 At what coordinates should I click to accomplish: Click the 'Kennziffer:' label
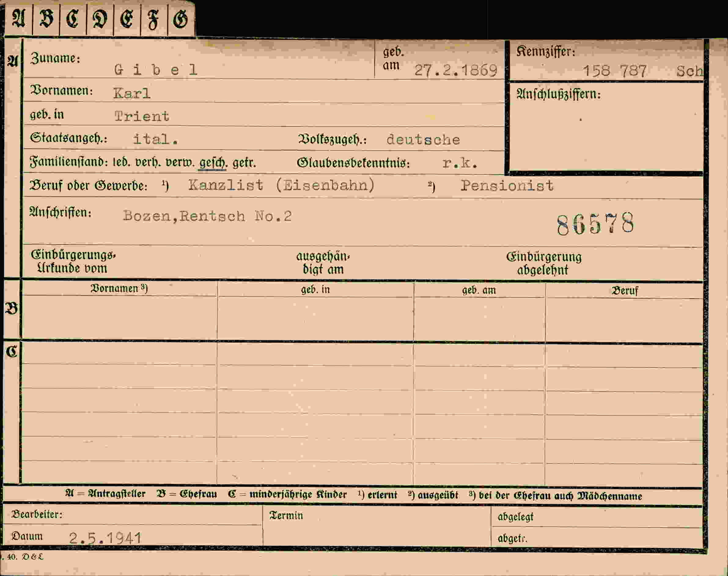coord(546,52)
